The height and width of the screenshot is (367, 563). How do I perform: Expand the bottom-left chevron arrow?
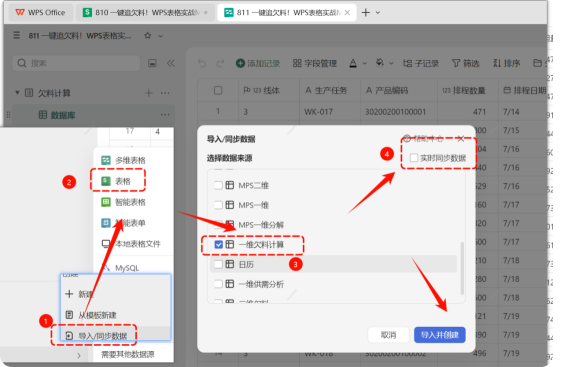[79, 356]
